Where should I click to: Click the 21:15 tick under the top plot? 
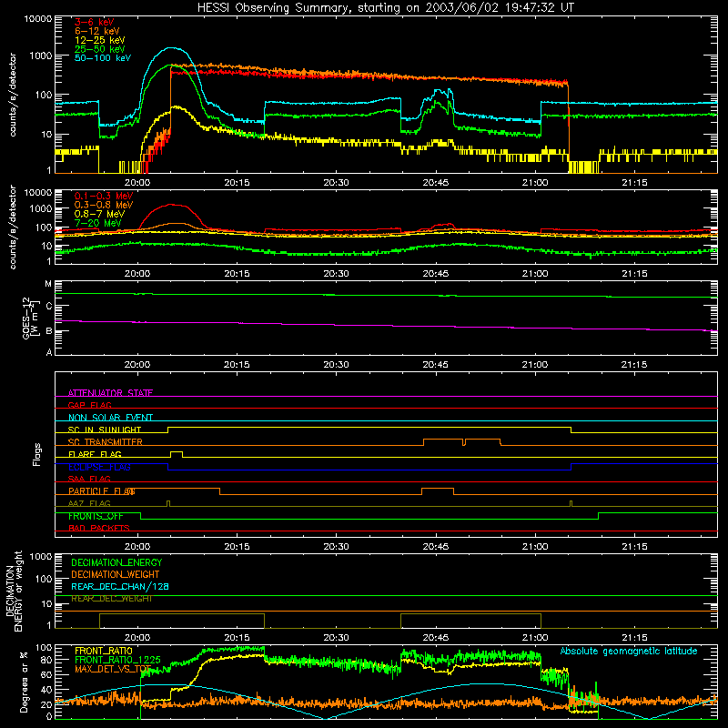pos(634,183)
